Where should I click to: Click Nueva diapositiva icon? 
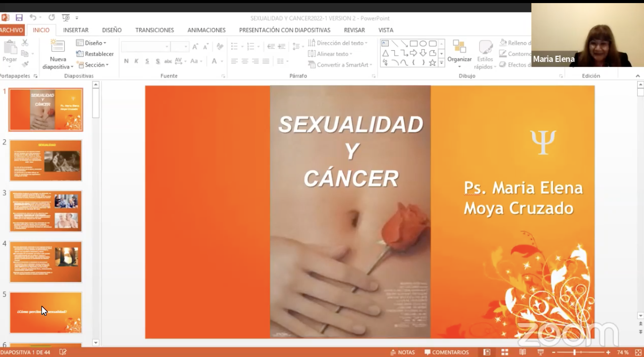point(58,47)
